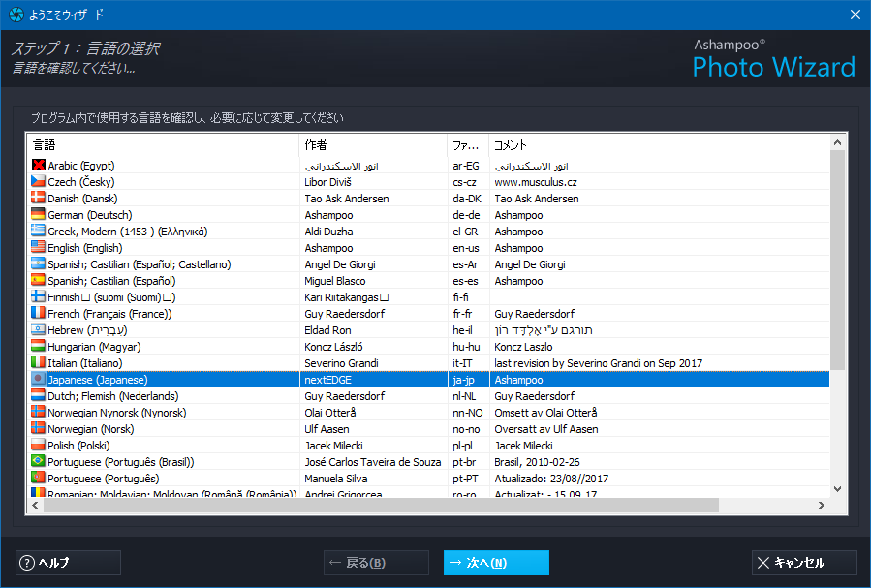Select German (Deutsch) language
This screenshot has height=588, width=871.
click(428, 215)
